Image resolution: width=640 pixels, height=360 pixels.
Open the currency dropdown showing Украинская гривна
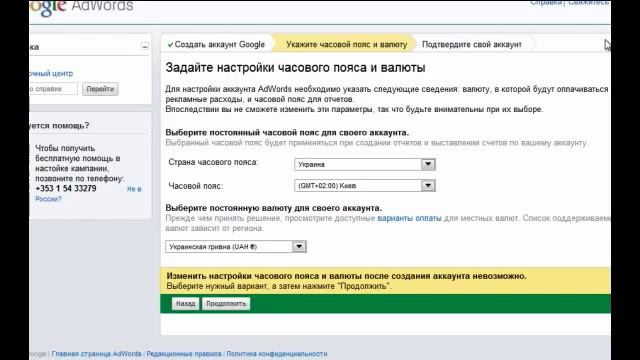[236, 247]
